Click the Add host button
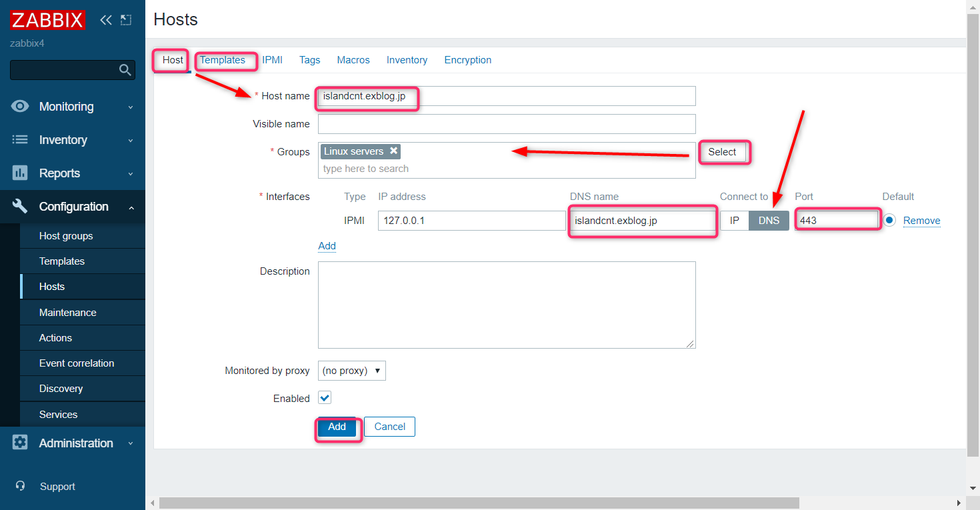Image resolution: width=980 pixels, height=510 pixels. pos(337,427)
